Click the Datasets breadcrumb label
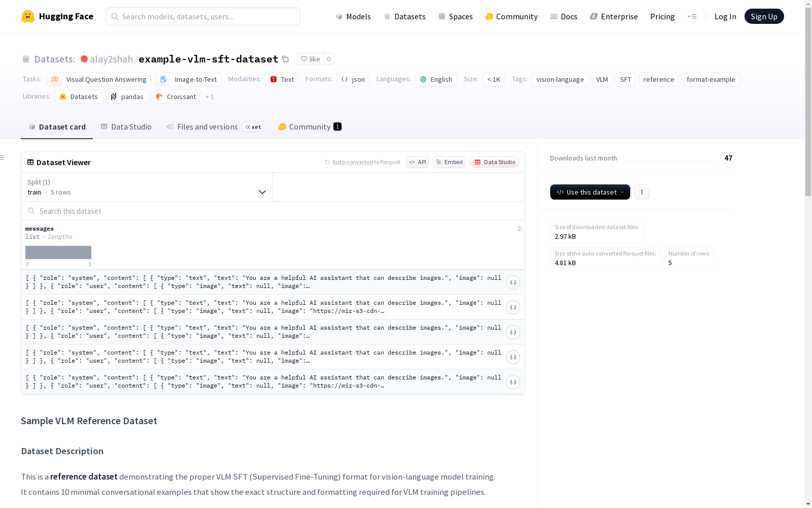The image size is (812, 508). point(55,59)
